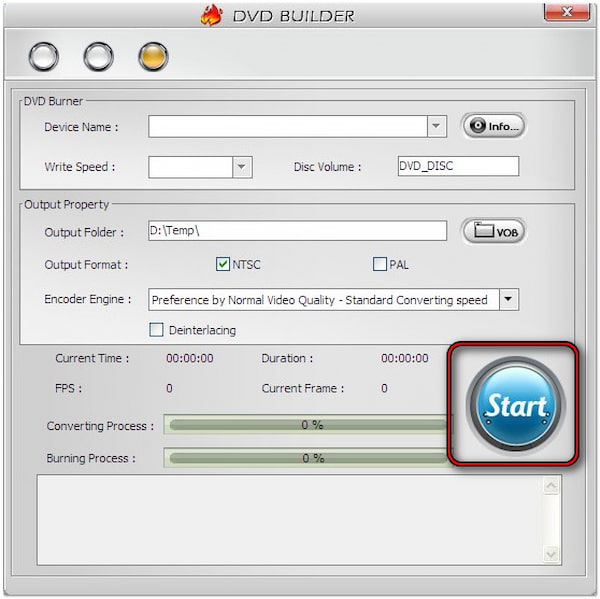
Task: Enable the PAL output format checkbox
Action: click(380, 265)
